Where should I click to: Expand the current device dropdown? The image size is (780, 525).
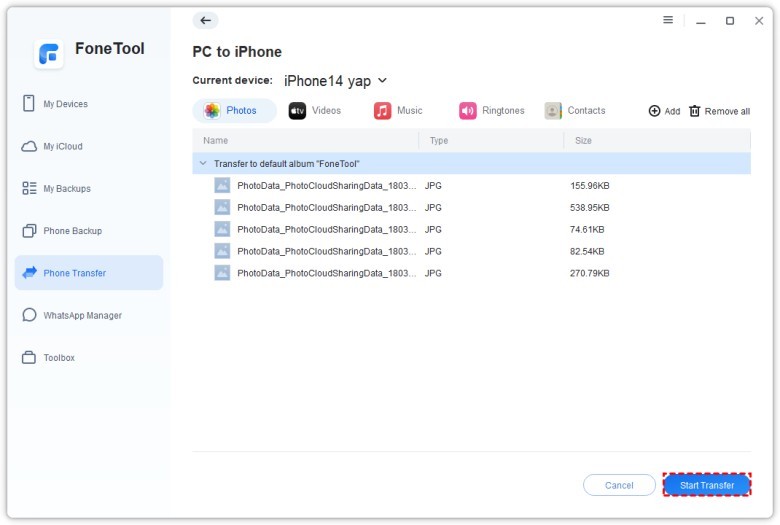tap(382, 81)
